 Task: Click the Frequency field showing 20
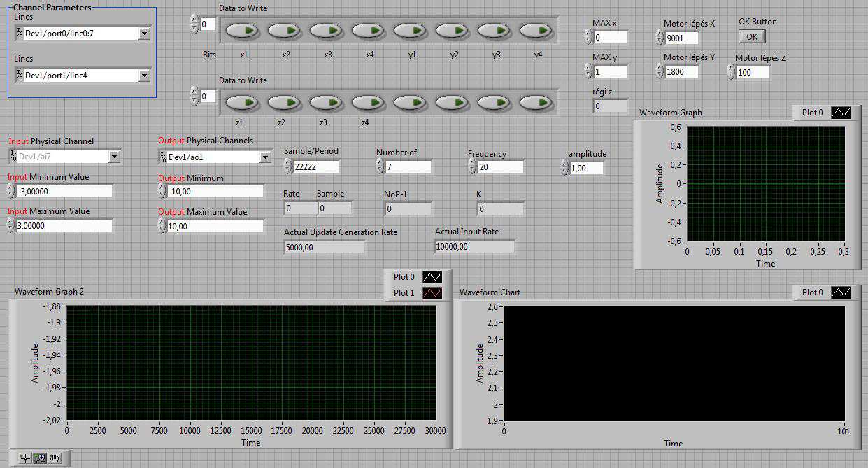click(x=501, y=167)
